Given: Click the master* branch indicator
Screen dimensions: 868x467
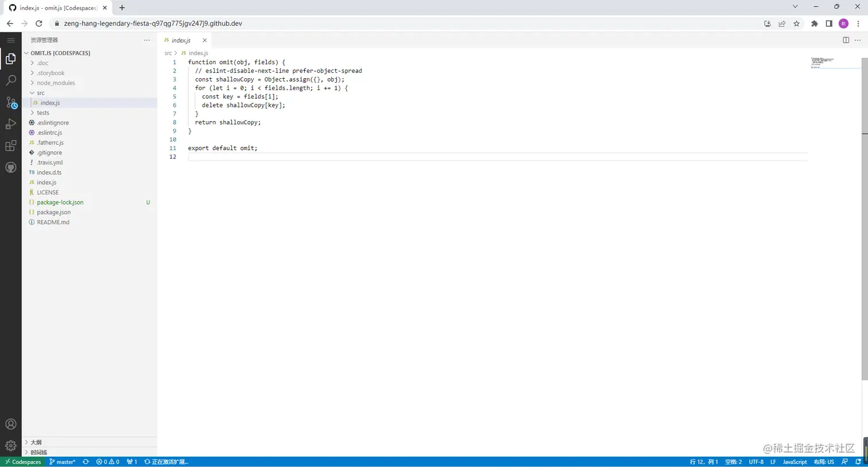Looking at the screenshot, I should (x=63, y=462).
